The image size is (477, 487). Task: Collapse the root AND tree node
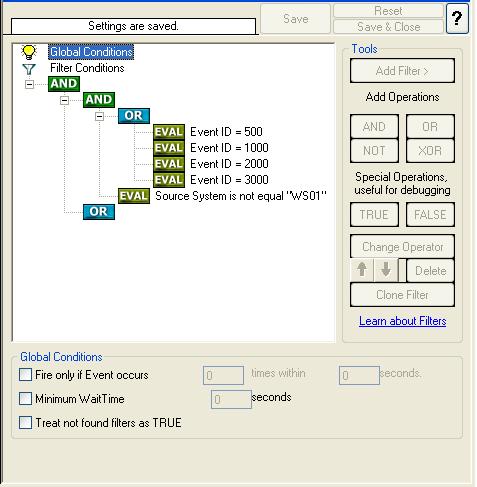point(29,84)
